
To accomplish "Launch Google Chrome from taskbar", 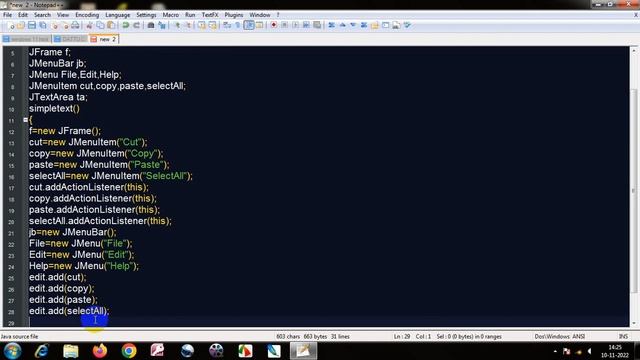I will click(129, 351).
